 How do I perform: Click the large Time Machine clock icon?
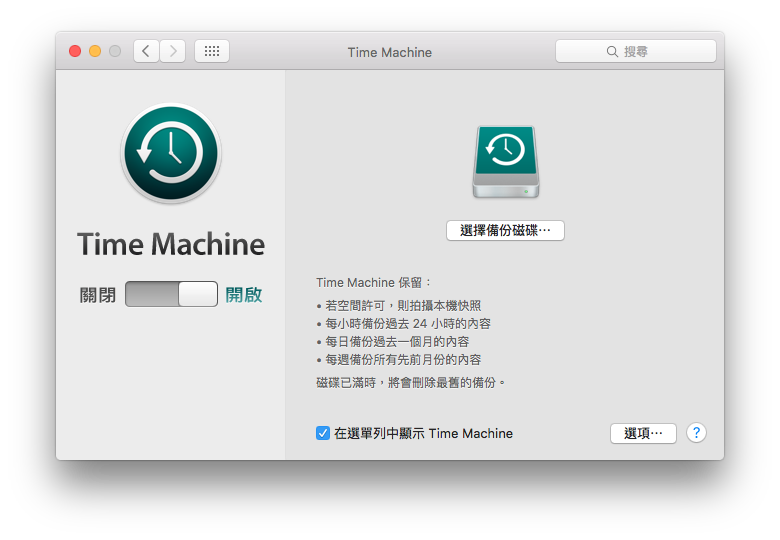tap(171, 153)
